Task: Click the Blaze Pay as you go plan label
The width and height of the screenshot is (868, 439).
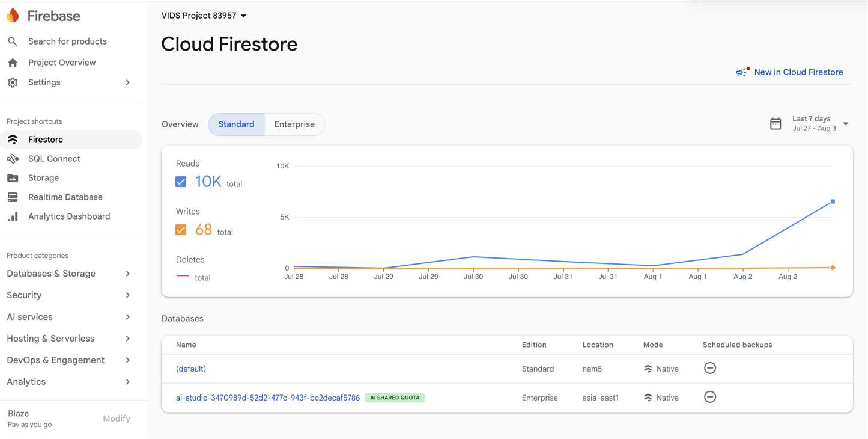Action: click(30, 419)
